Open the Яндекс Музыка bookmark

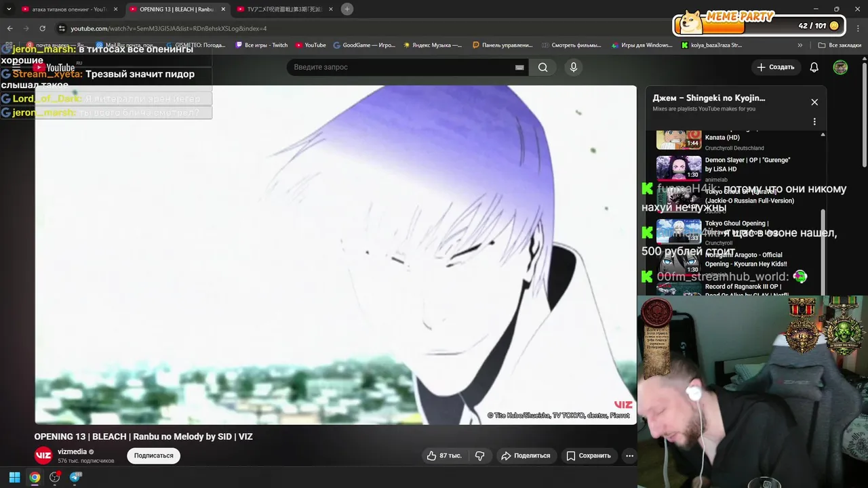432,45
